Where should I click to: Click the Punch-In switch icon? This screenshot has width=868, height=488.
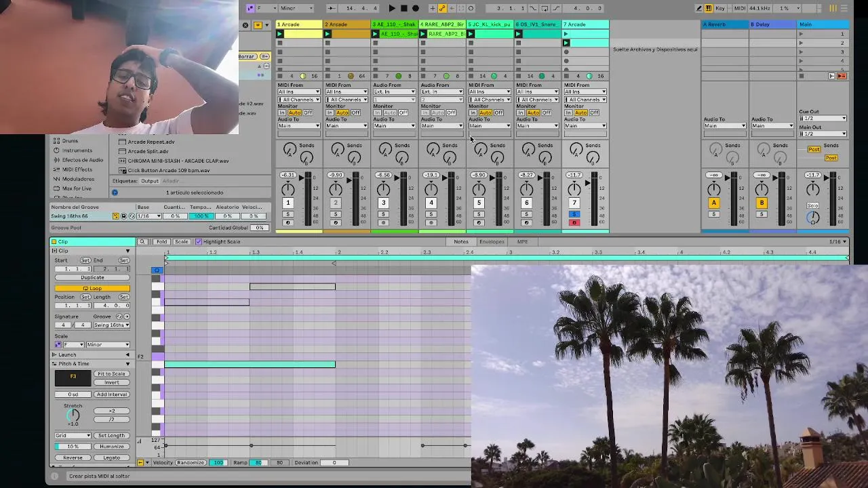click(533, 8)
